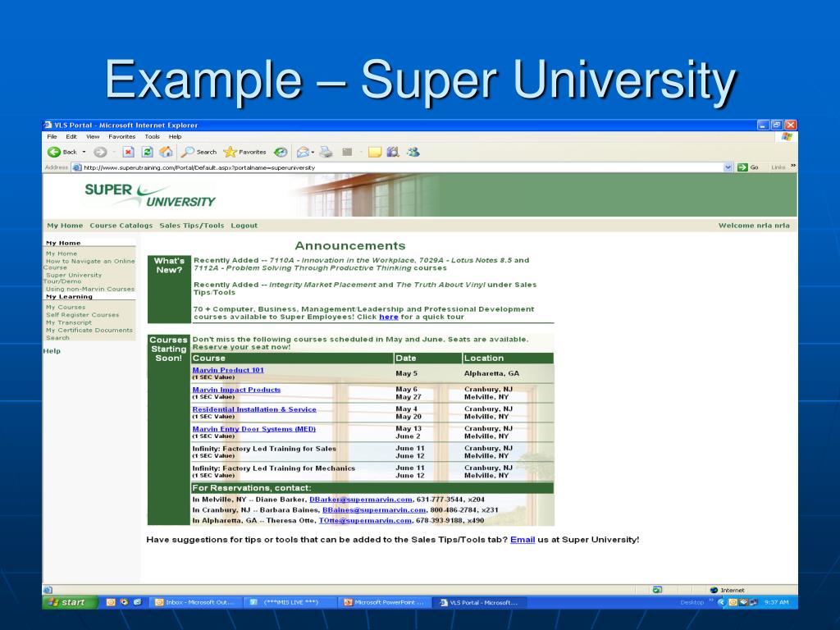The width and height of the screenshot is (840, 630).
Task: Click the sidebar Help link
Action: click(x=52, y=351)
